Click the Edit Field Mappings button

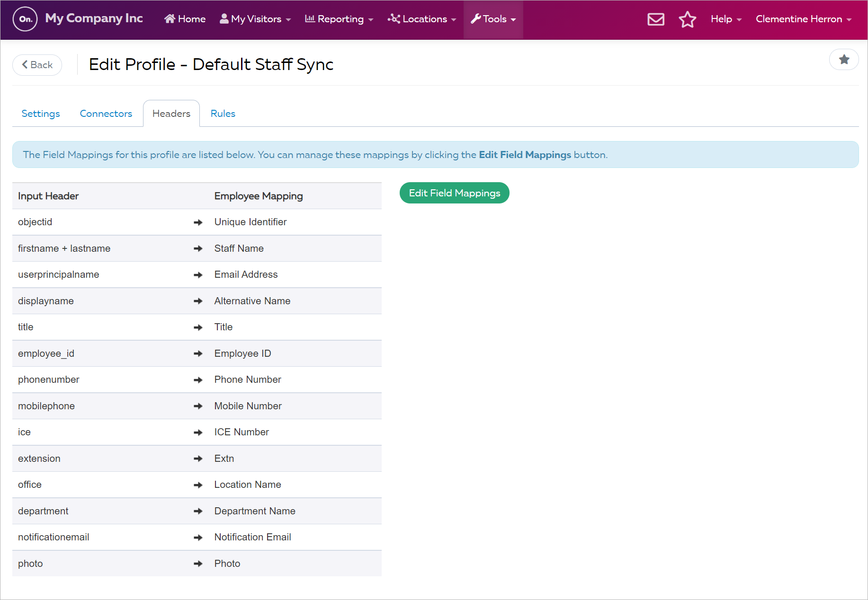click(x=454, y=193)
